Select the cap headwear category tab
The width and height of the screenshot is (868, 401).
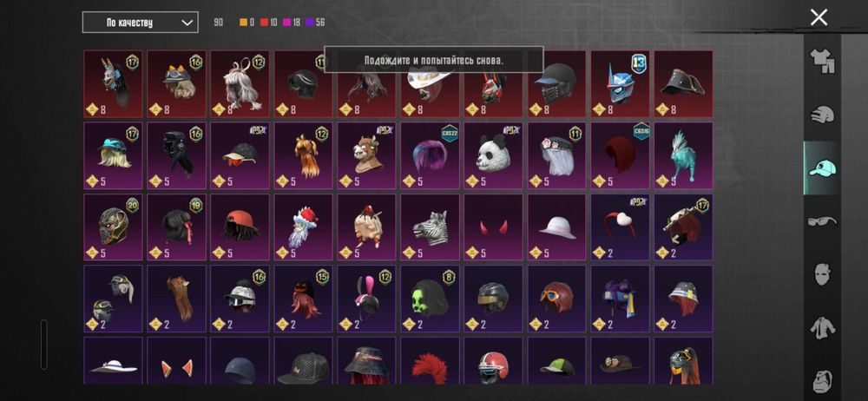pos(822,168)
